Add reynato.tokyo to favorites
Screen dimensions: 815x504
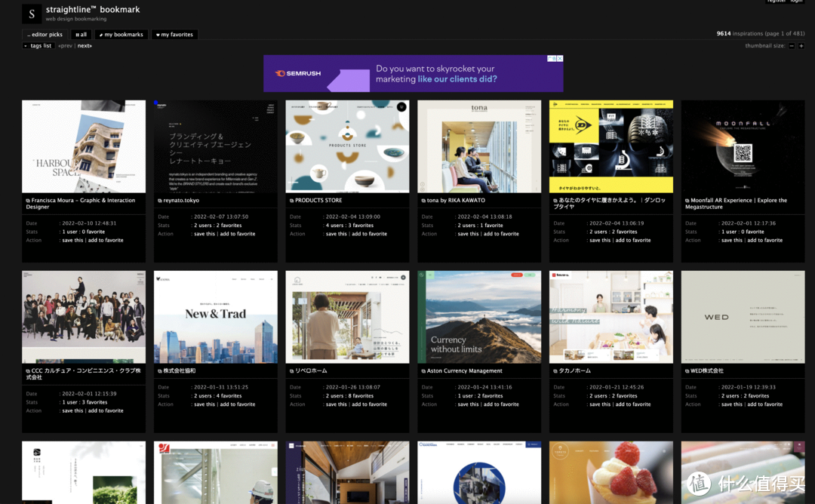click(x=238, y=235)
